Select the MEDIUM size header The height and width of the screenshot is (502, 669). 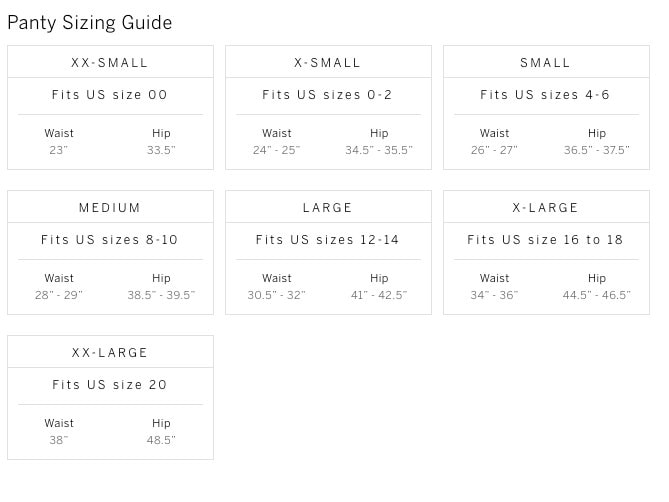point(110,208)
